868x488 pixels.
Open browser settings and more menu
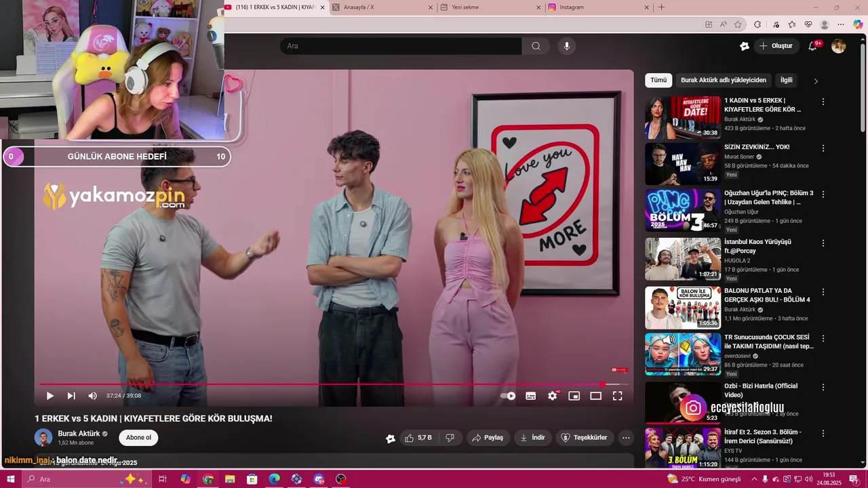pos(841,24)
